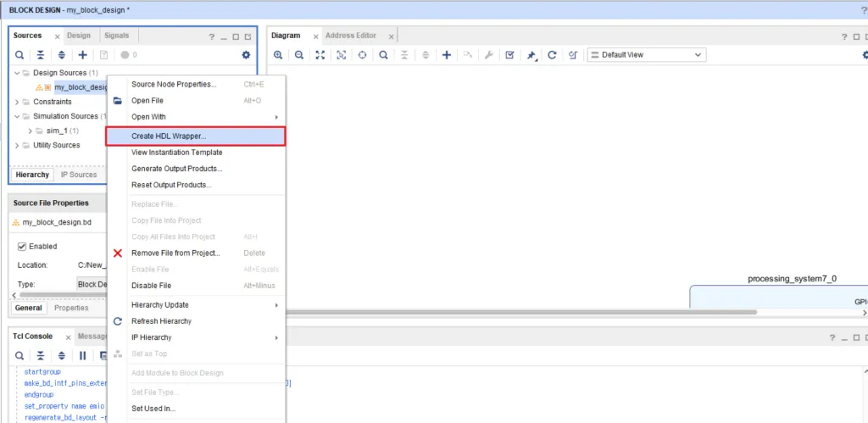
Task: Expand the sim_1 folder
Action: click(x=31, y=131)
